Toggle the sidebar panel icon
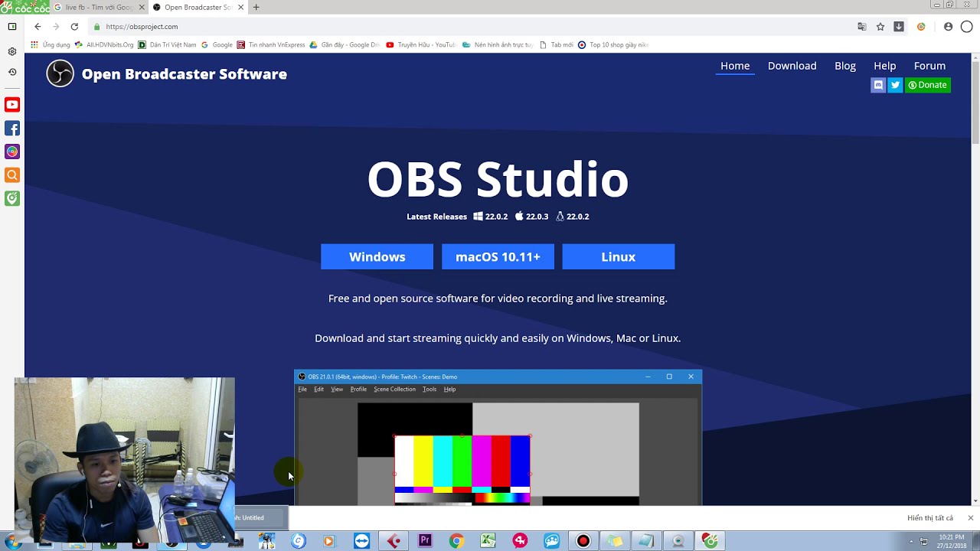Screen dimensions: 980x551 click(x=12, y=26)
